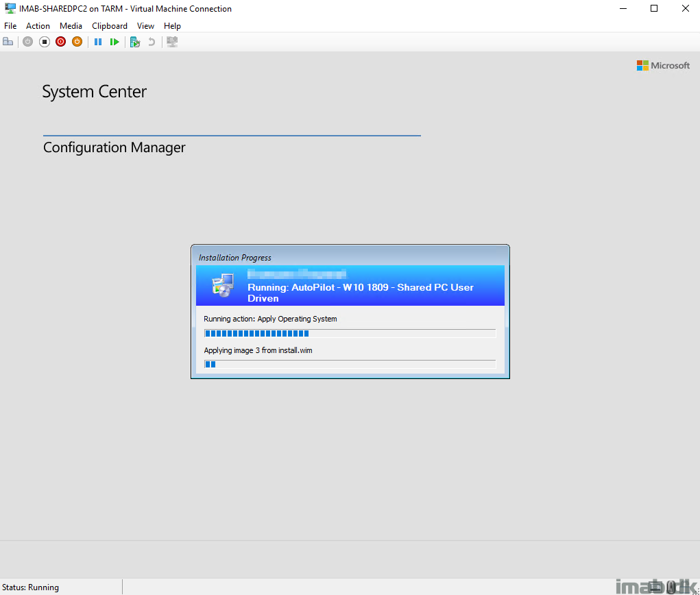Click the Configuration Manager heading
Image resolution: width=700 pixels, height=595 pixels.
click(114, 147)
